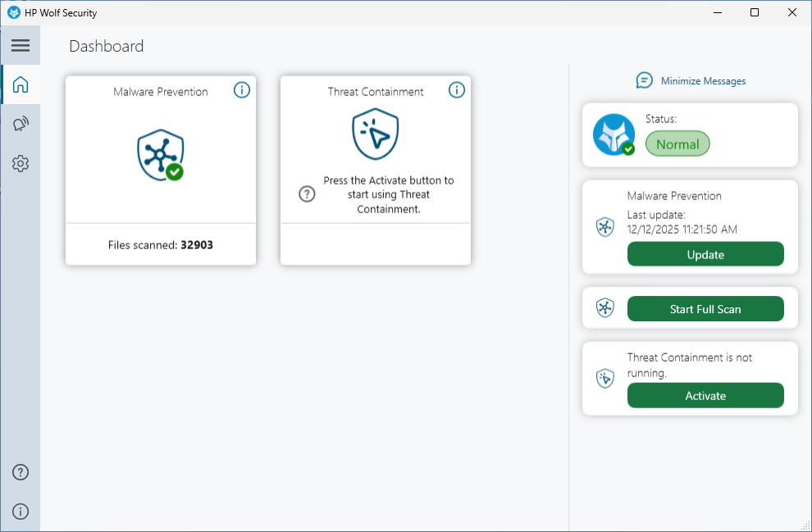The width and height of the screenshot is (812, 532).
Task: Click the Files scanned count area
Action: tap(161, 244)
